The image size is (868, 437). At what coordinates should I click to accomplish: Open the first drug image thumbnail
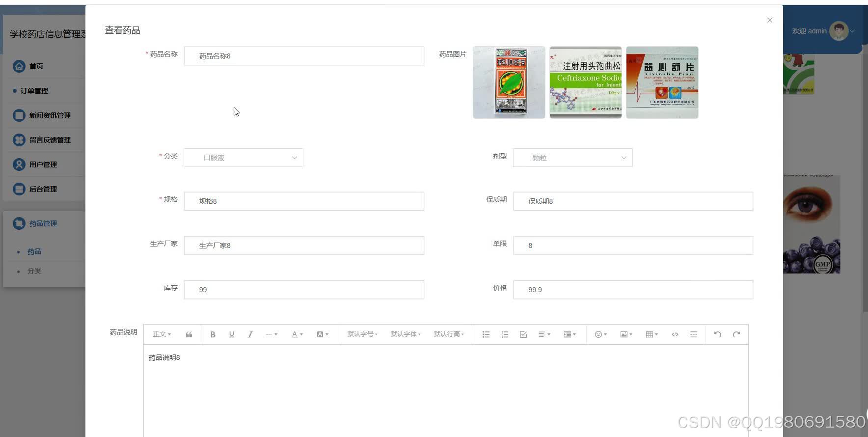click(x=509, y=82)
